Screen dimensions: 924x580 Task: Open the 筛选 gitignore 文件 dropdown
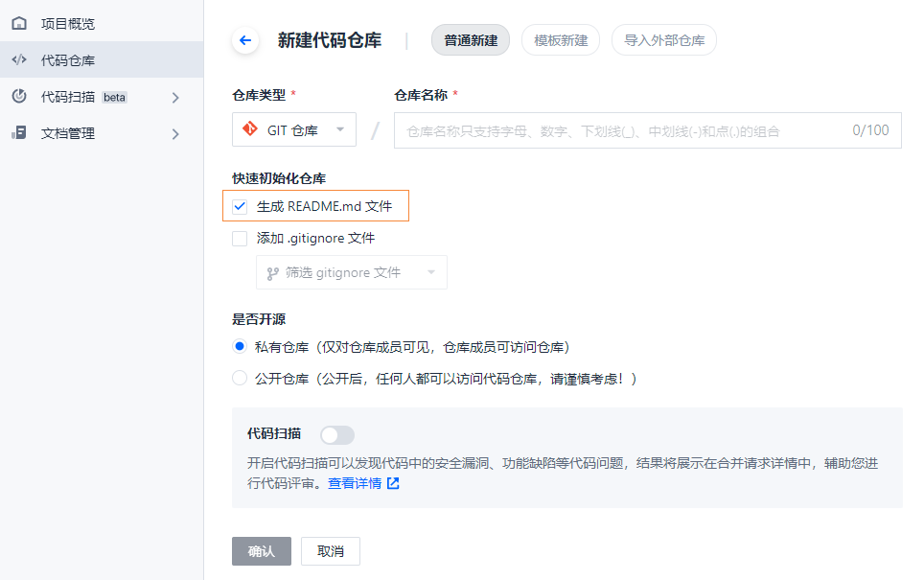click(352, 272)
